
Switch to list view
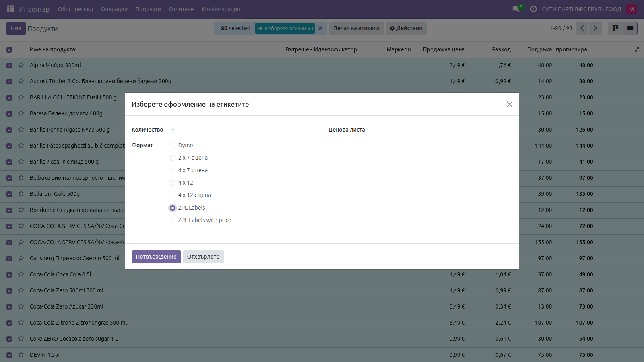click(630, 28)
